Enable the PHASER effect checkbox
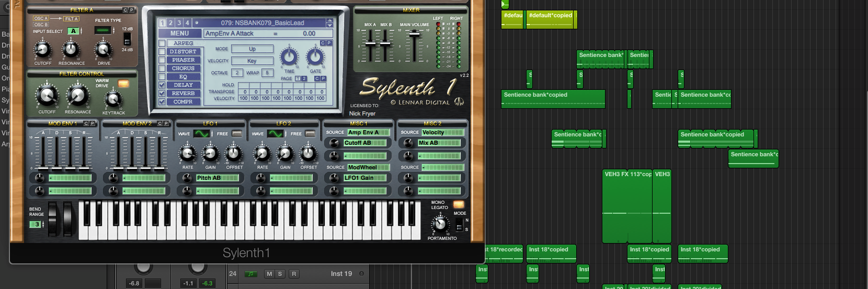This screenshot has height=289, width=868. (x=162, y=60)
